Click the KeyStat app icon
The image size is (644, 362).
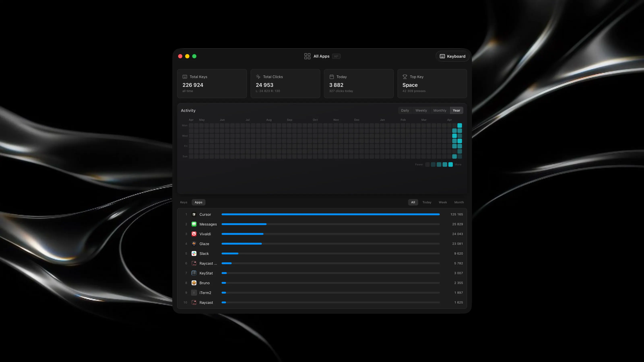pyautogui.click(x=194, y=273)
